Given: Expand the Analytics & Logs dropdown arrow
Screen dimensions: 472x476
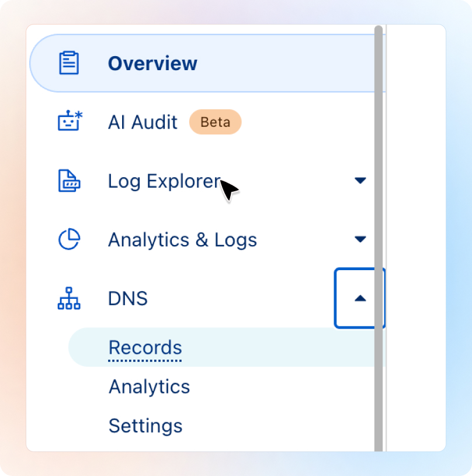Looking at the screenshot, I should tap(360, 239).
